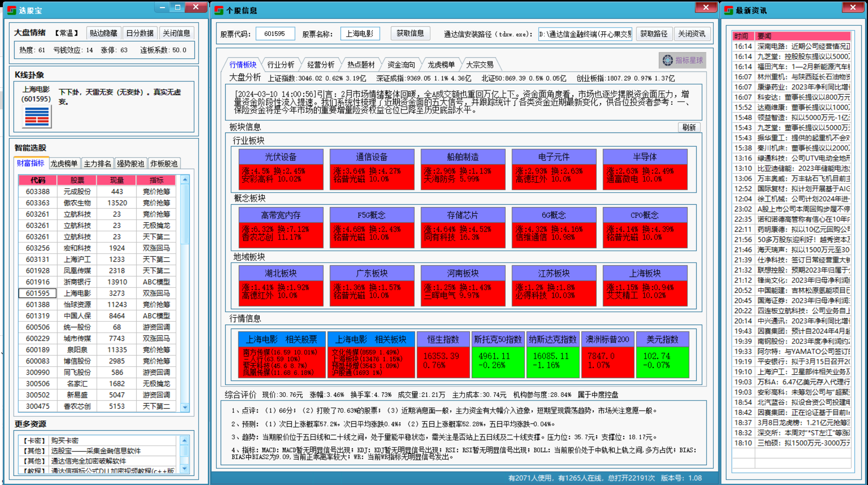The image size is (868, 485).
Task: Open the 强势股池 tab
Action: pos(130,164)
